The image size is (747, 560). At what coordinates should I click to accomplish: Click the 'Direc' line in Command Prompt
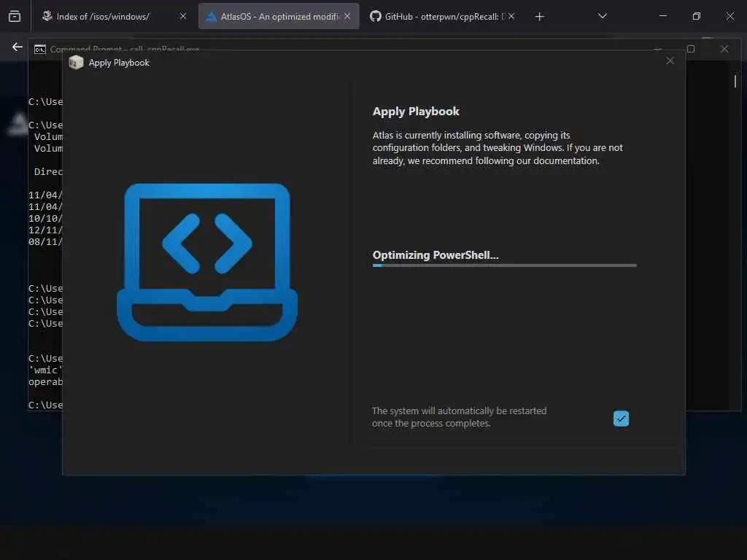point(48,171)
